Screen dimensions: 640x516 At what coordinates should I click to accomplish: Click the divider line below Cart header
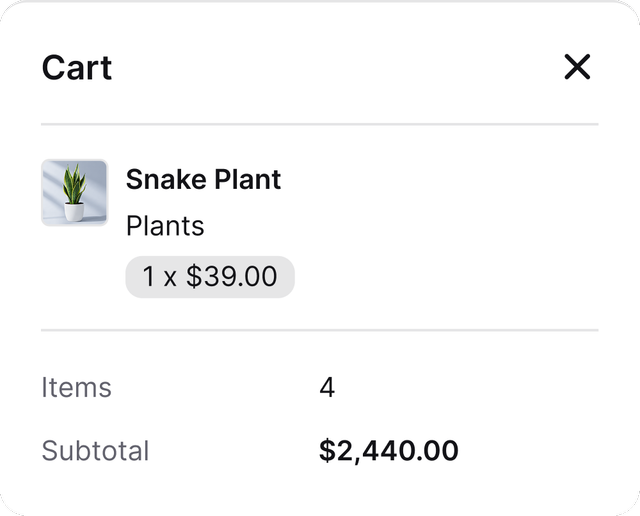pyautogui.click(x=319, y=125)
